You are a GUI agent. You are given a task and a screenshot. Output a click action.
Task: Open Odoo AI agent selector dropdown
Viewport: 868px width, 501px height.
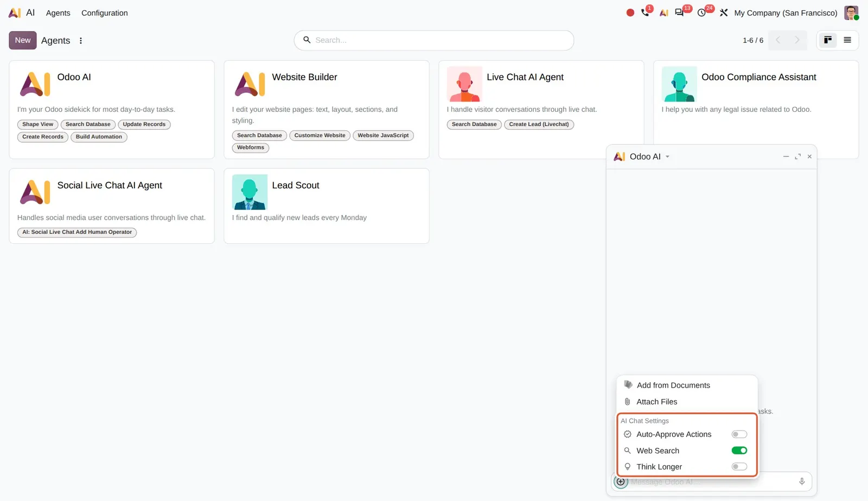[667, 156]
